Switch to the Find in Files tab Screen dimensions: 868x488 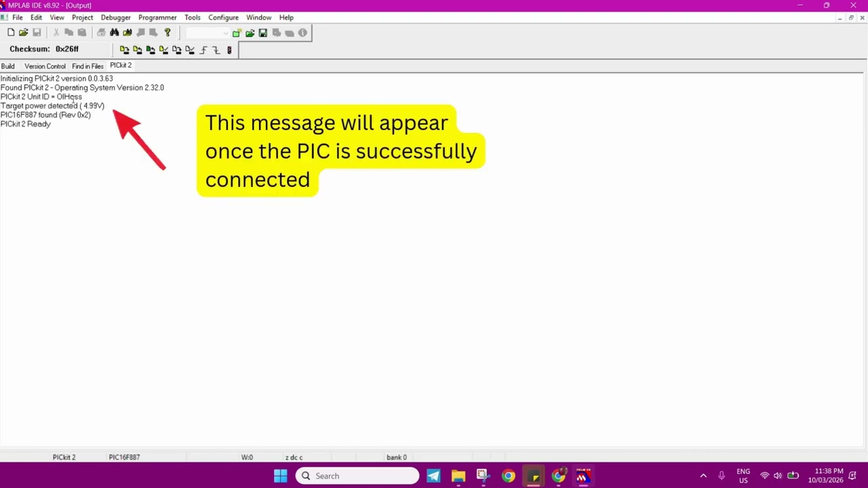point(87,66)
